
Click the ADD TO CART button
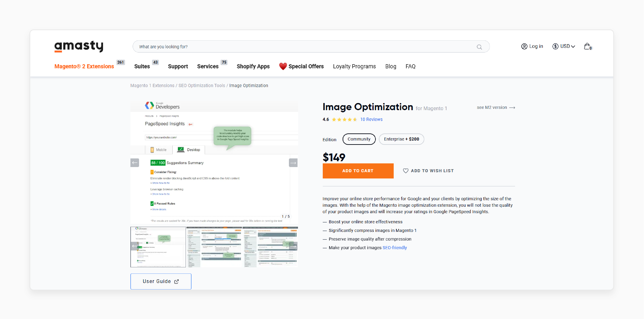(x=358, y=171)
